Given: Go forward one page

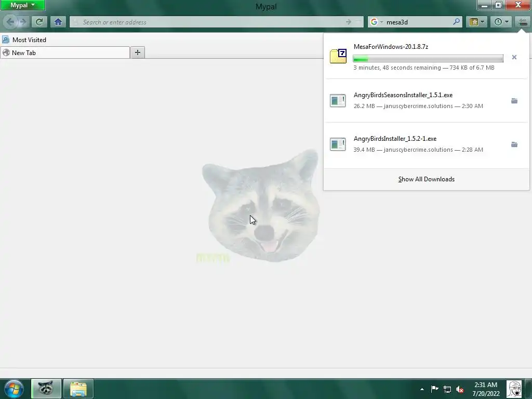Looking at the screenshot, I should [x=23, y=22].
